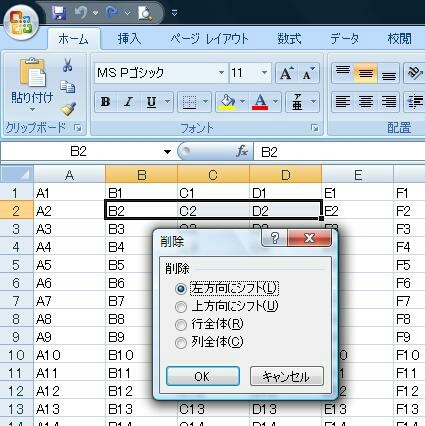
Task: Click into the formula bar field
Action: [x=339, y=152]
